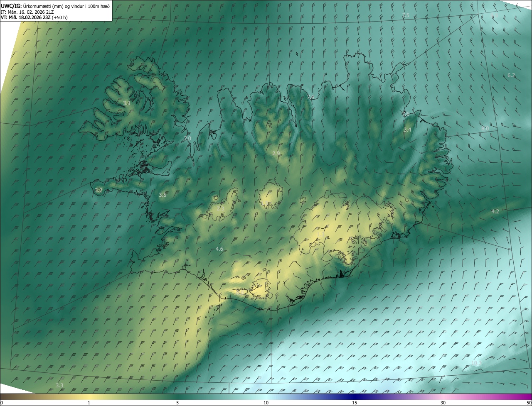The height and width of the screenshot is (406, 532).
Task: Click the 5 tick on the color scale
Action: click(177, 403)
